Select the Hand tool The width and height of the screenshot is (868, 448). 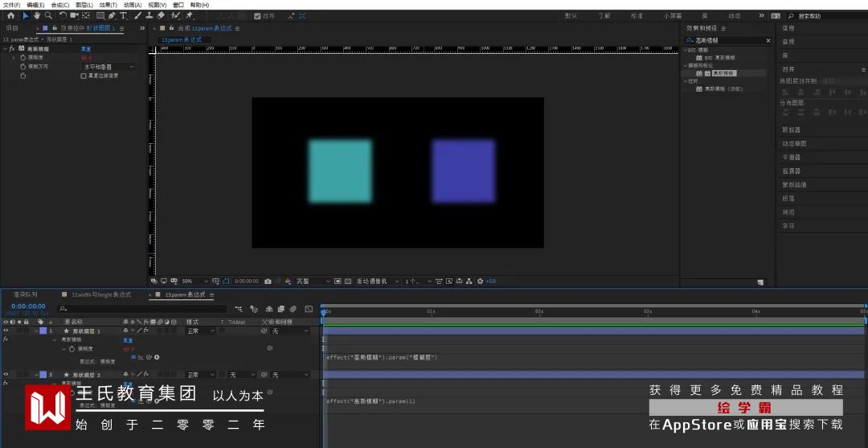click(x=36, y=15)
